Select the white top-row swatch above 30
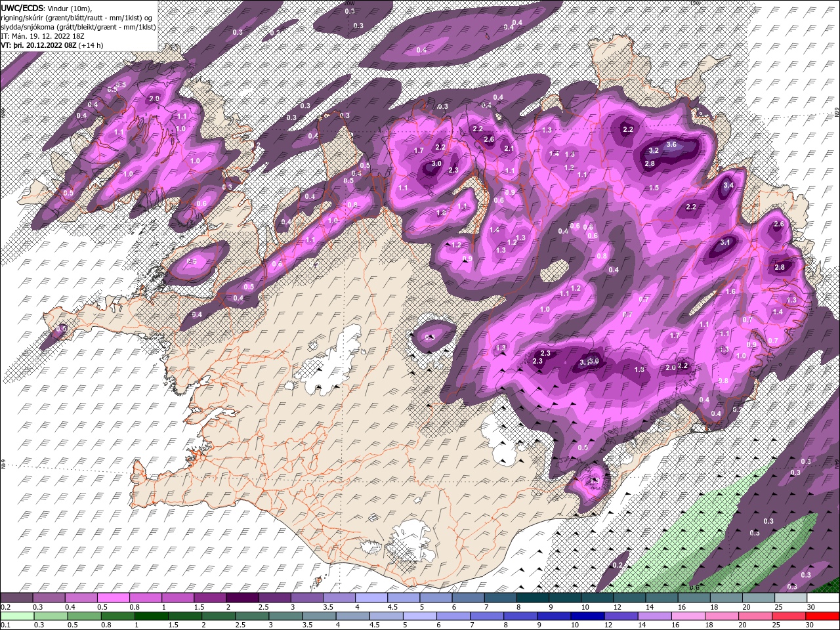 pos(824,598)
